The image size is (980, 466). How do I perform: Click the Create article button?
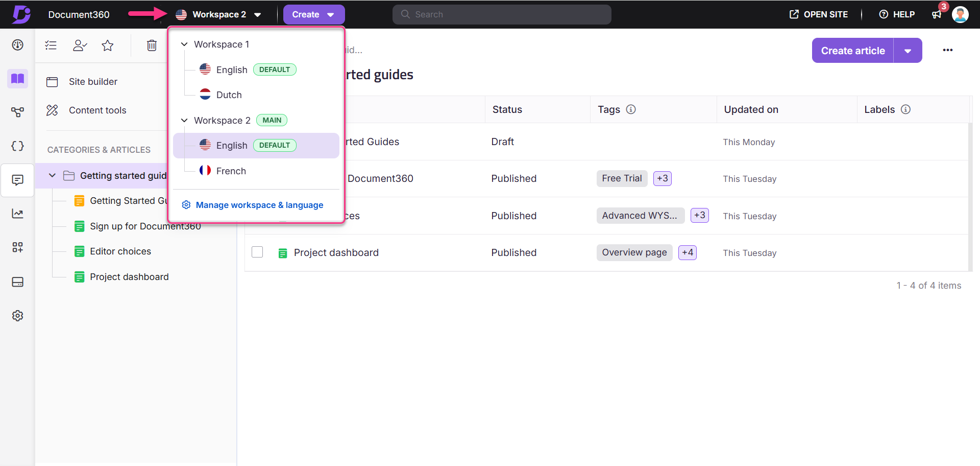[852, 50]
